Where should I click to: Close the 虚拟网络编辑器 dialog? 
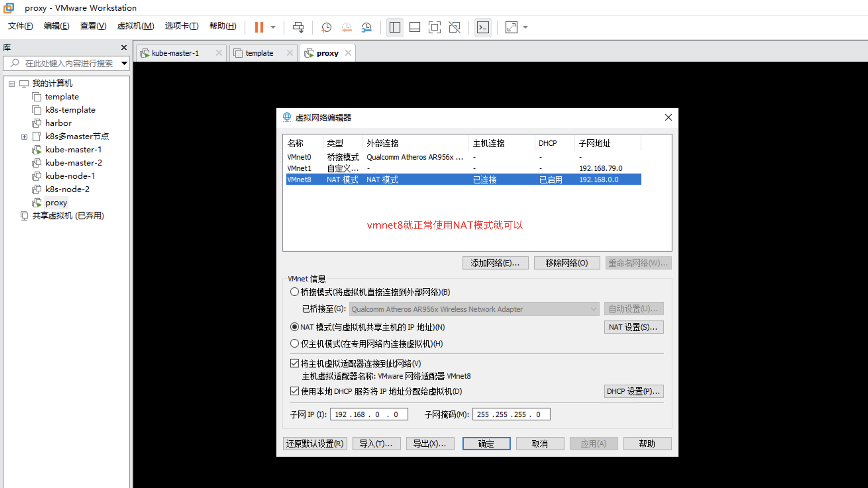[668, 118]
